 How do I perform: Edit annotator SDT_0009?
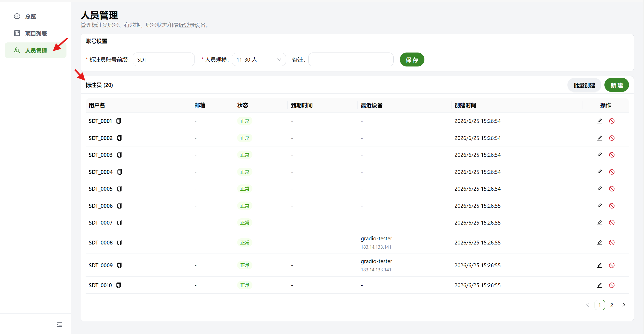600,265
